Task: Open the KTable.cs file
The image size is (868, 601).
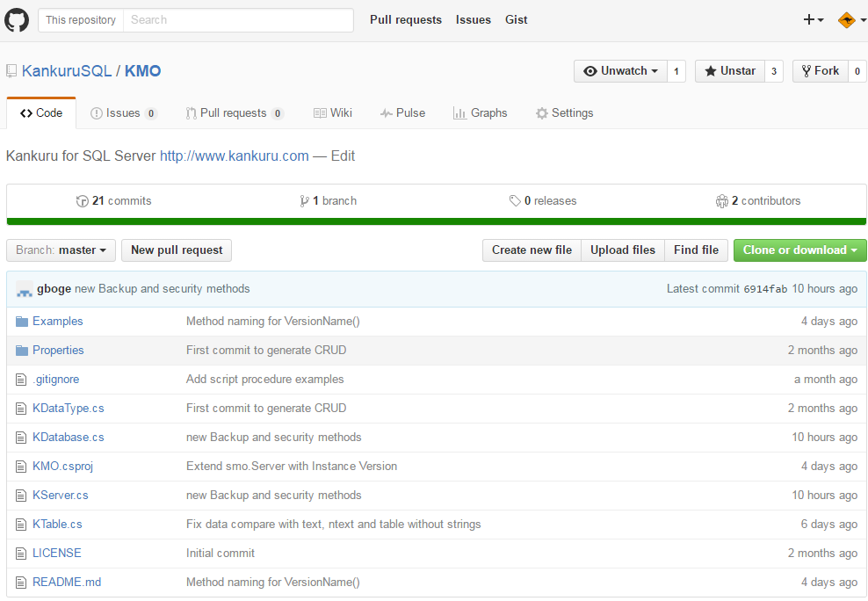Action: [57, 524]
